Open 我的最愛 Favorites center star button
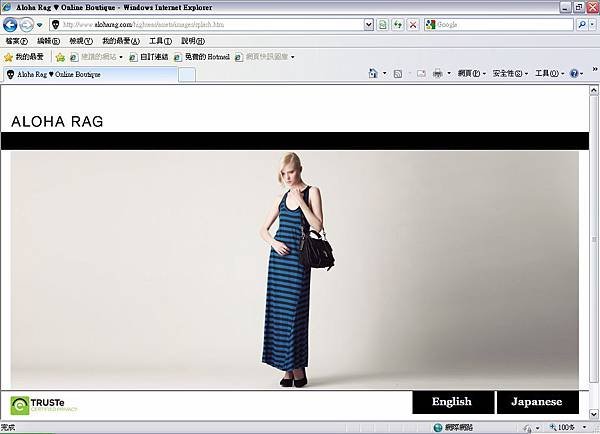 point(24,57)
